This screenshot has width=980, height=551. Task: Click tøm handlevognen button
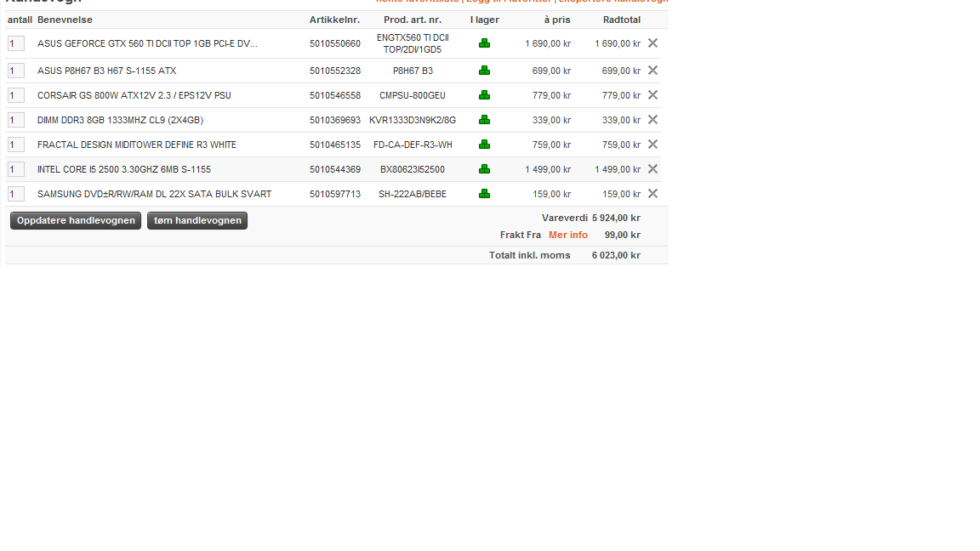click(x=197, y=220)
